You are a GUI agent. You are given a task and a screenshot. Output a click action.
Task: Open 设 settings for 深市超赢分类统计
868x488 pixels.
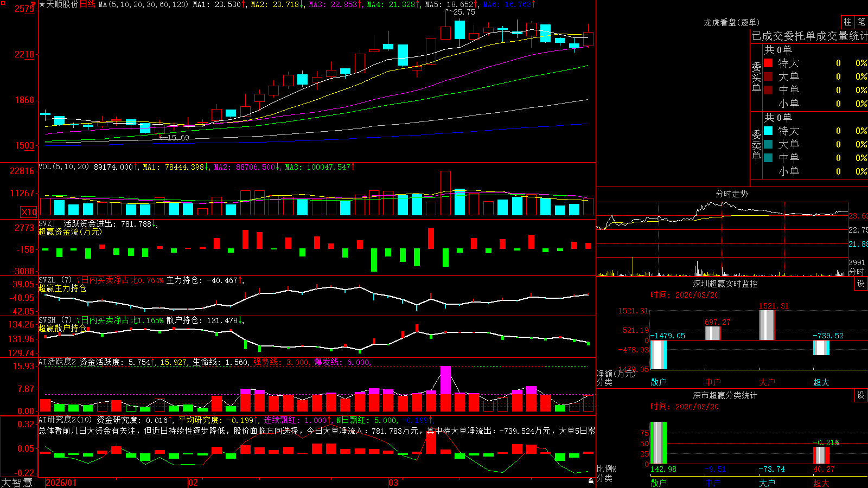click(x=861, y=395)
